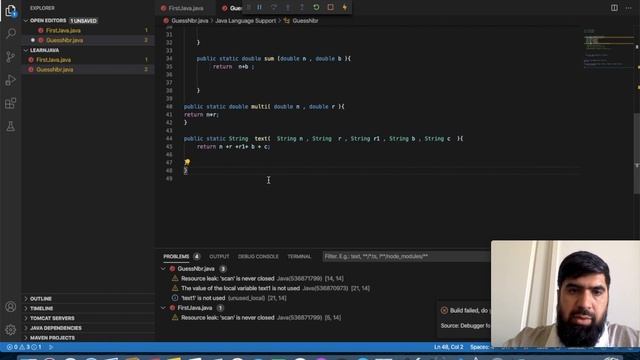Screen dimensions: 640x360
Task: Click line number 44 in the gutter
Action: point(169,138)
